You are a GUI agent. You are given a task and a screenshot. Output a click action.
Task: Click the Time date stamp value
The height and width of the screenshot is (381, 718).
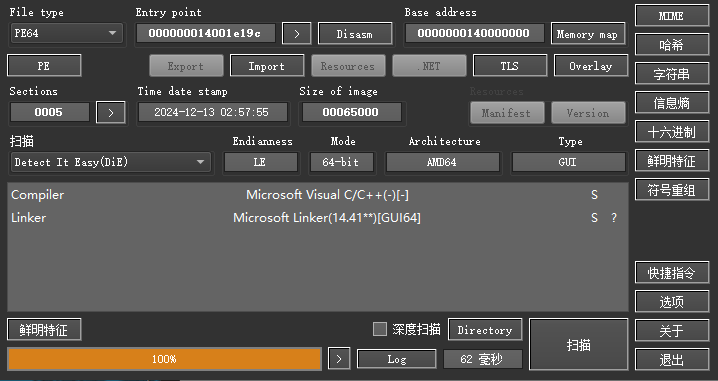(x=213, y=112)
